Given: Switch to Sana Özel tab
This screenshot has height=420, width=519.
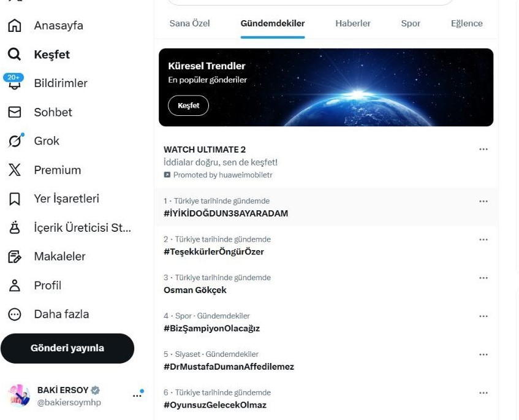Looking at the screenshot, I should point(189,23).
